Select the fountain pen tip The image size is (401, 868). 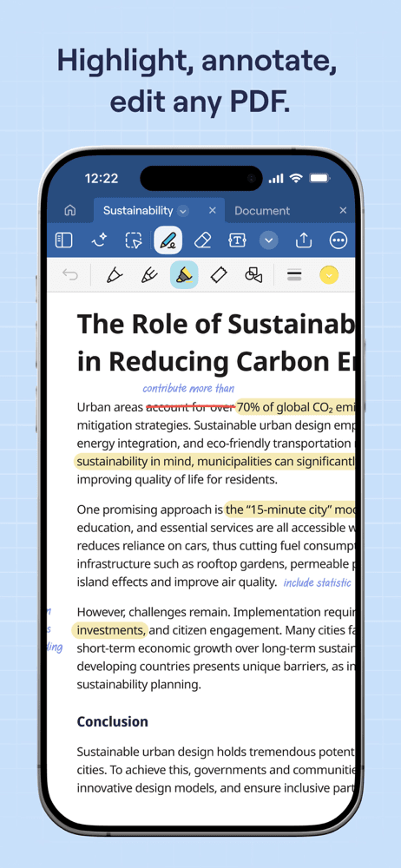pos(149,274)
